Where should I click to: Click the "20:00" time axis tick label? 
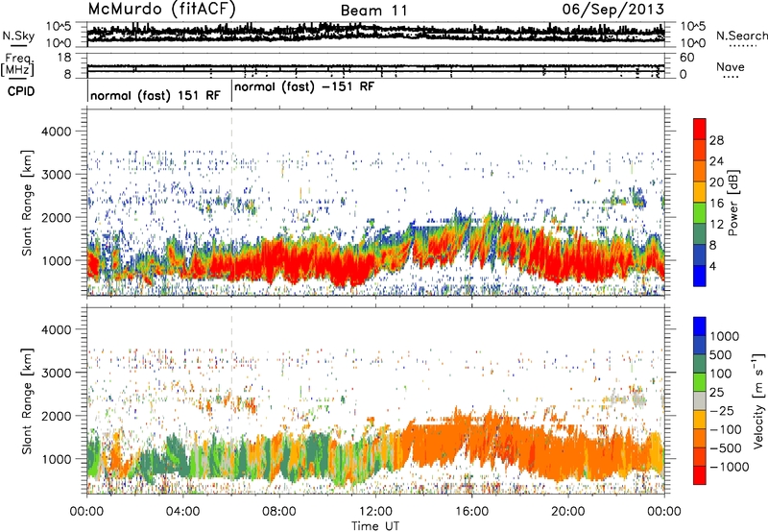click(567, 512)
